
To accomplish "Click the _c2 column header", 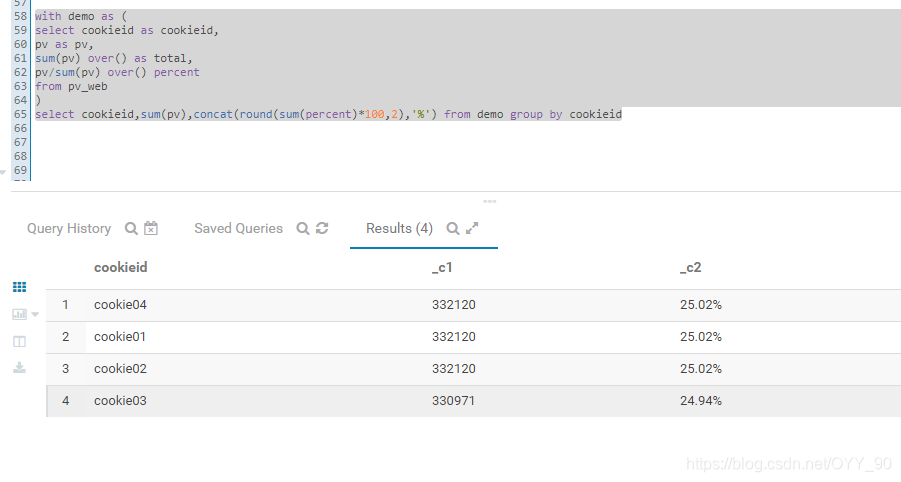I will (691, 268).
